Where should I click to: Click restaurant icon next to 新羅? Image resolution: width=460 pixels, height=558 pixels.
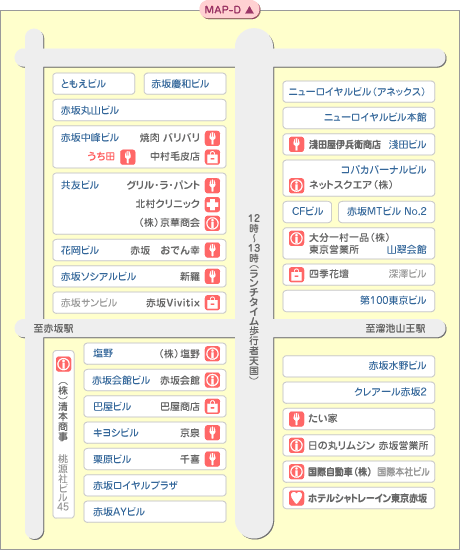tap(212, 277)
